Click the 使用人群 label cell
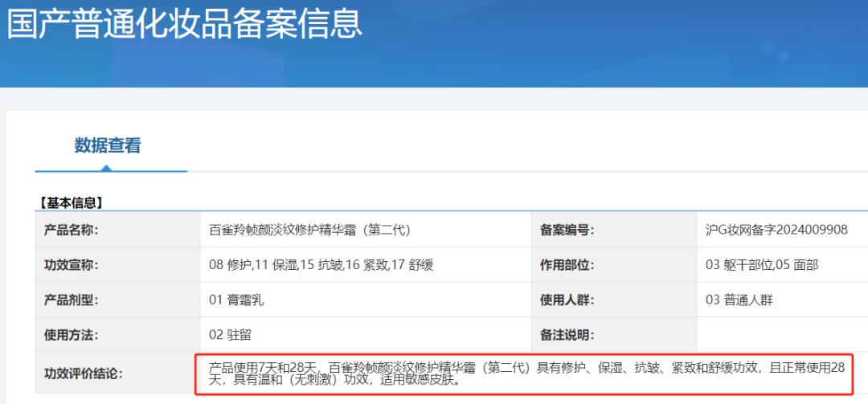The image size is (868, 404). pos(614,300)
